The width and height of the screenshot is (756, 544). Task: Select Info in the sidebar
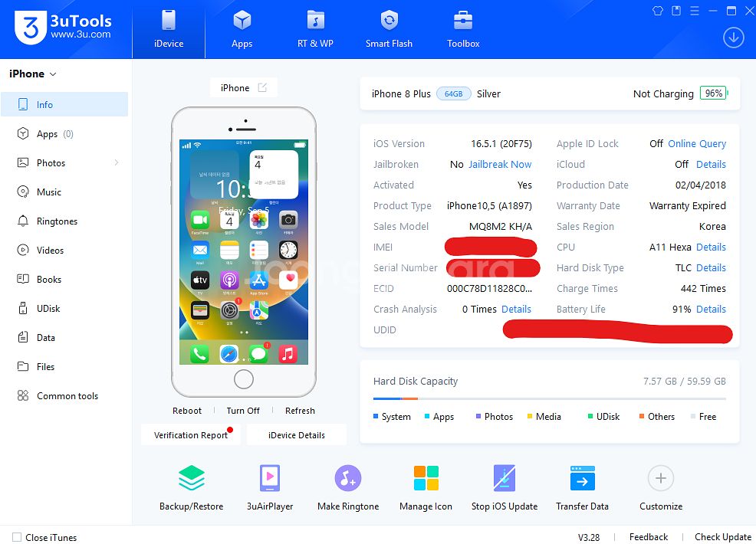tap(64, 104)
